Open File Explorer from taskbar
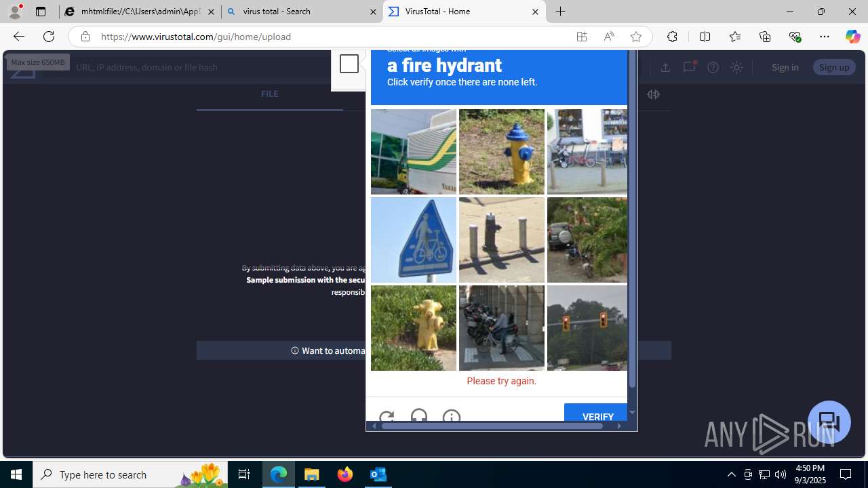This screenshot has height=488, width=868. click(x=312, y=474)
